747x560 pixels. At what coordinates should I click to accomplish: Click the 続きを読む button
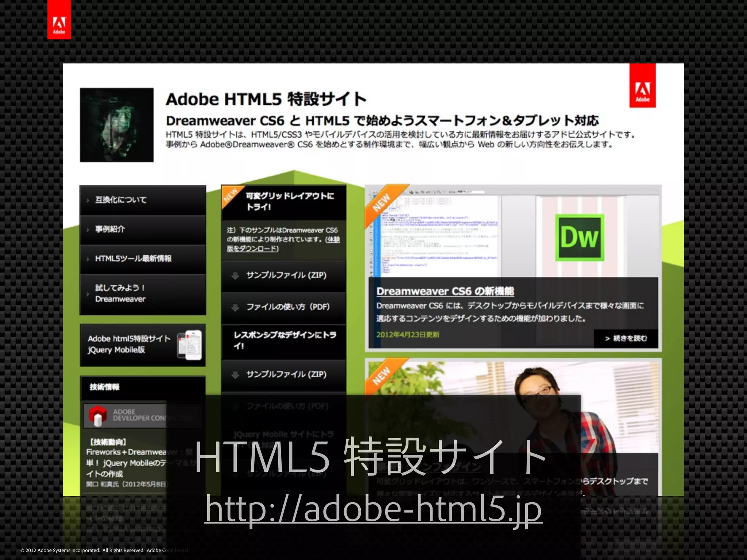click(626, 338)
